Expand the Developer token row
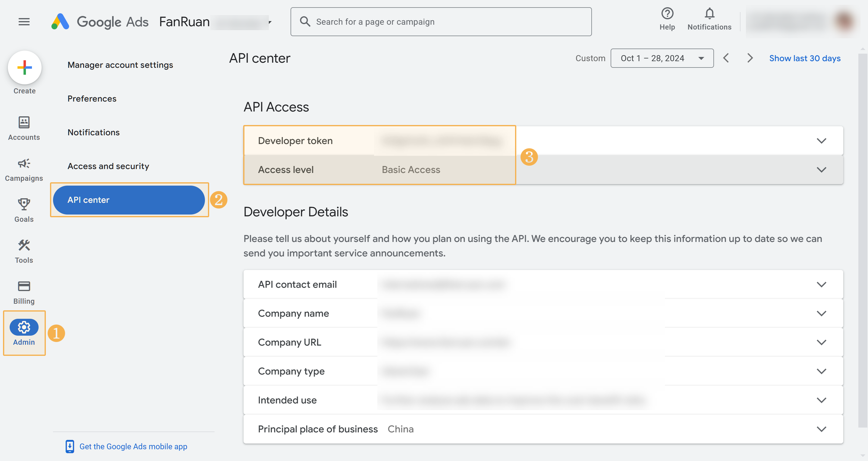868x461 pixels. [x=821, y=141]
